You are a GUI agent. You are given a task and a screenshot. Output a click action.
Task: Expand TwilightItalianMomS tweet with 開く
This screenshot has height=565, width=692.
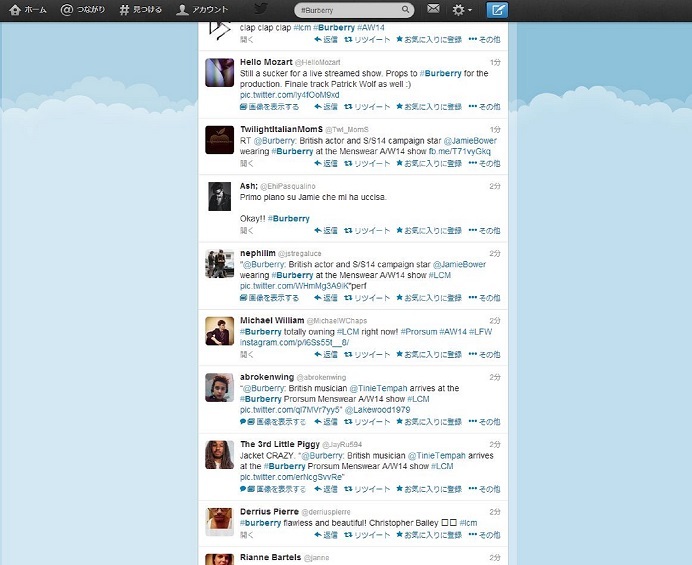[x=247, y=163]
